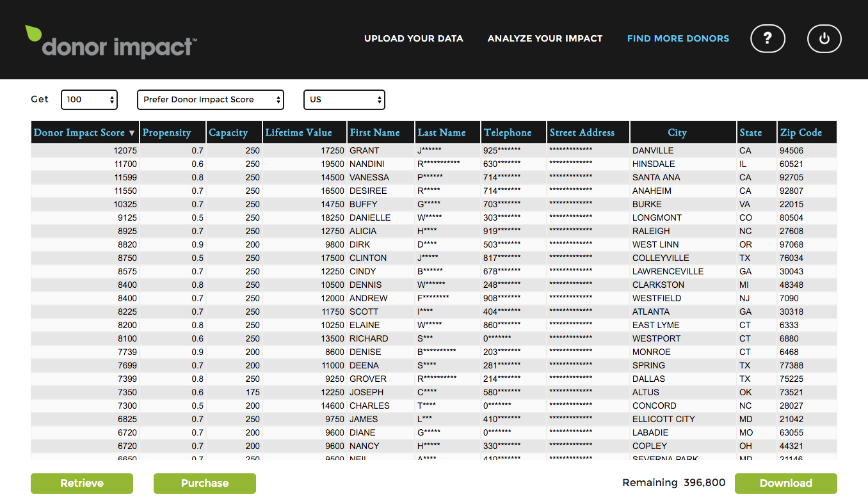Click the power logout icon
The height and width of the screenshot is (504, 868).
point(824,39)
